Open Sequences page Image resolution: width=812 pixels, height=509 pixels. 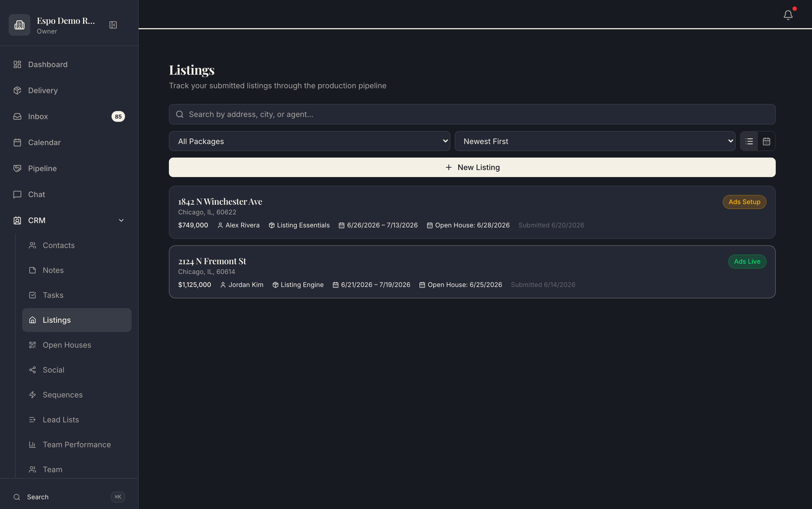[77, 395]
